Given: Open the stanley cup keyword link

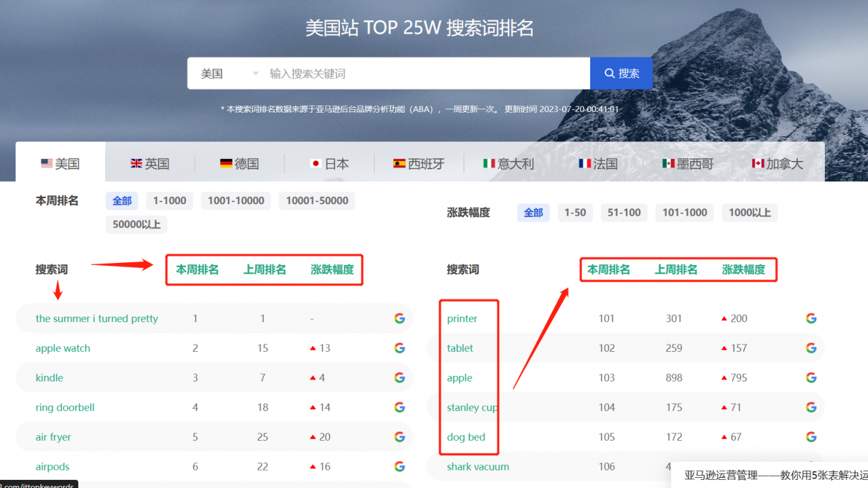Looking at the screenshot, I should [x=472, y=407].
